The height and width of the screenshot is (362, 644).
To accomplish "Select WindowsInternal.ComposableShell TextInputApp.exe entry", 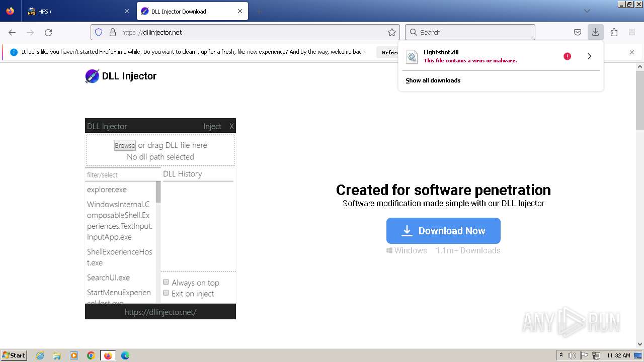I will 120,221.
